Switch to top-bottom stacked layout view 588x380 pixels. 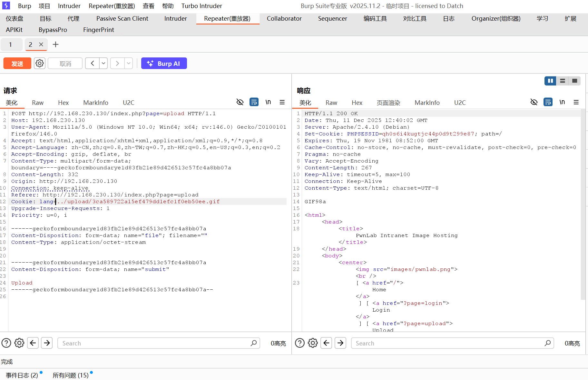pyautogui.click(x=563, y=81)
